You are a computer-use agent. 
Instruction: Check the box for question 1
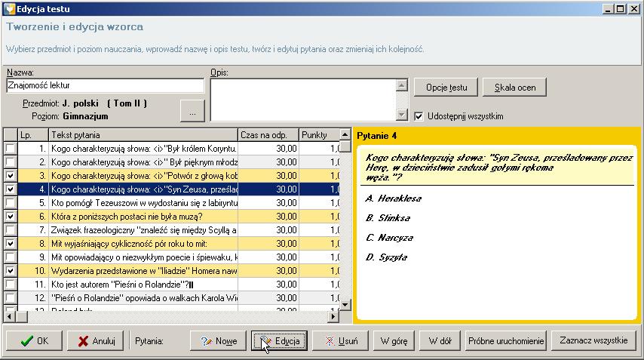click(x=11, y=149)
